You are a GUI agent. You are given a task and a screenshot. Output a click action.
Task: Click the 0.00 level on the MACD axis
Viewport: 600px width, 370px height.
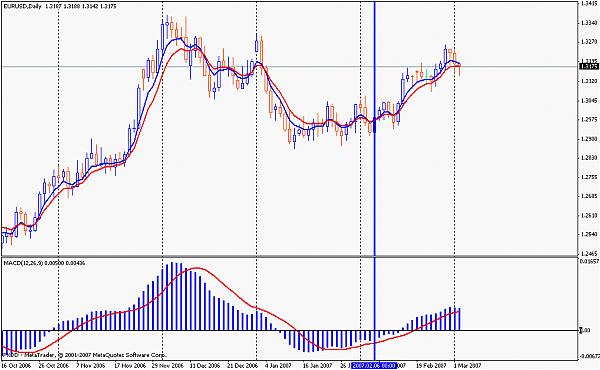click(586, 330)
